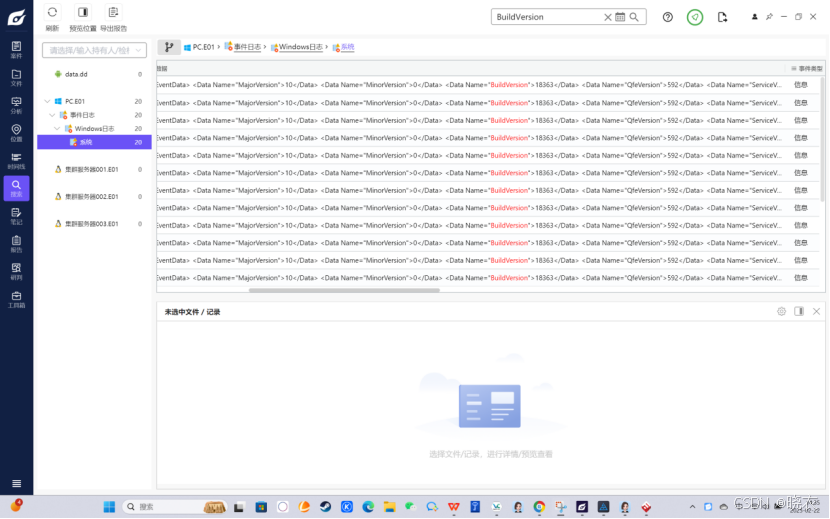
Task: Open File Explorer from the taskbar
Action: pos(389,507)
